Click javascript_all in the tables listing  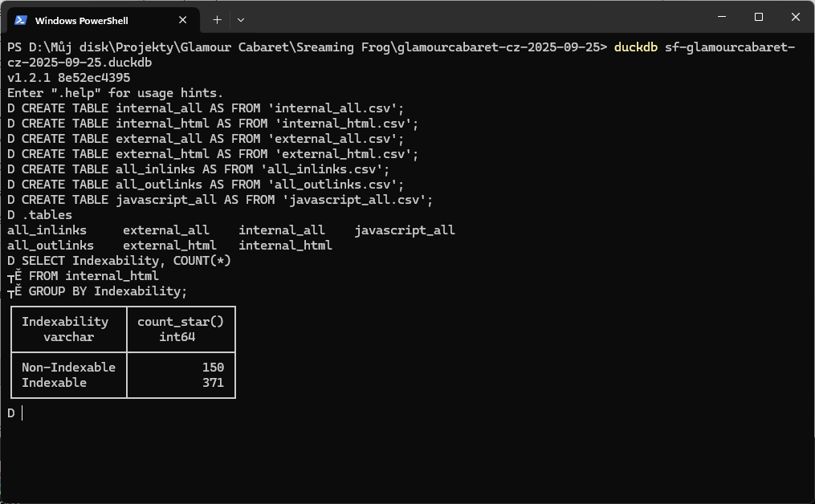pos(405,230)
